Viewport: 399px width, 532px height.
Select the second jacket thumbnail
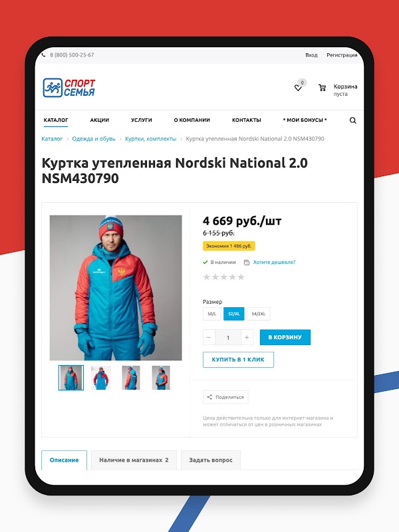coord(101,378)
